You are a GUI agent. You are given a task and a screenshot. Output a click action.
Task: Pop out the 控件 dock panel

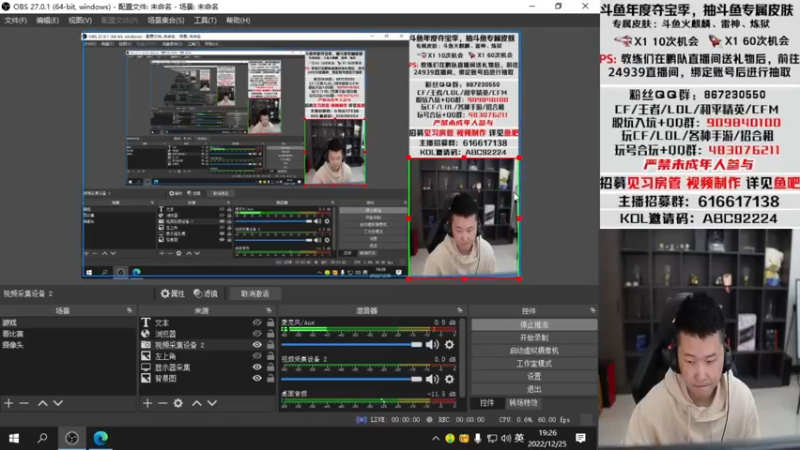pyautogui.click(x=592, y=310)
